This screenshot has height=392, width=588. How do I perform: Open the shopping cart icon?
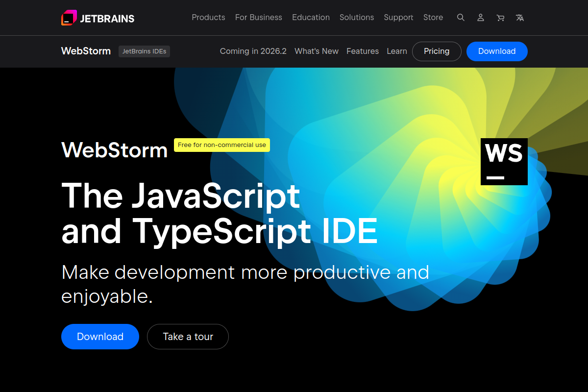[x=500, y=18]
